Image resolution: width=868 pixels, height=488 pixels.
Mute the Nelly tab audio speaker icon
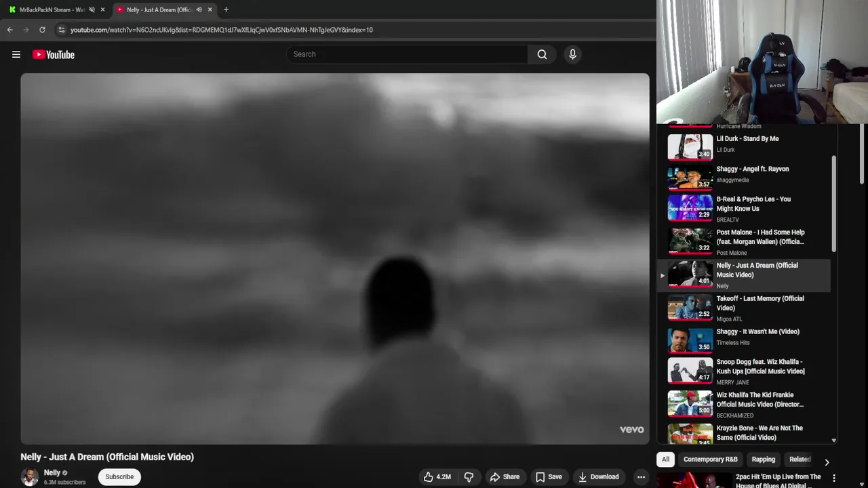(199, 9)
